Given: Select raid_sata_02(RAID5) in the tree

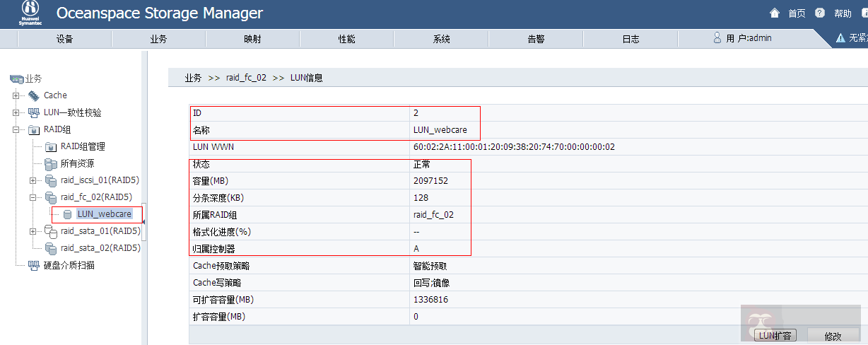Looking at the screenshot, I should (x=100, y=248).
